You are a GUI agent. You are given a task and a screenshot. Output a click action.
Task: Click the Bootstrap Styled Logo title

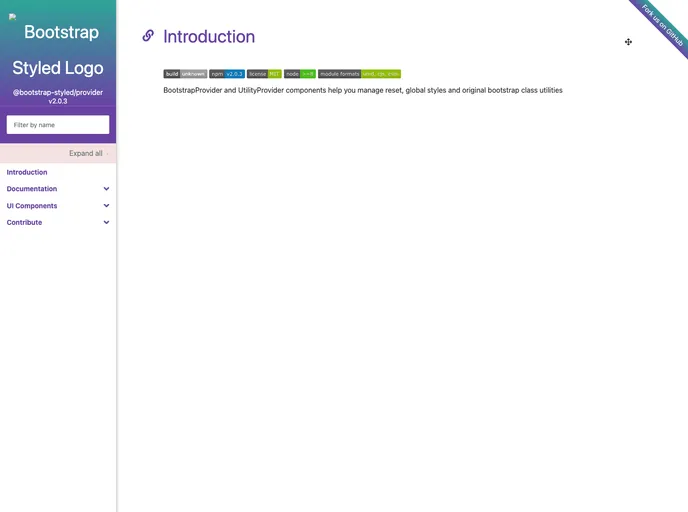coord(58,50)
